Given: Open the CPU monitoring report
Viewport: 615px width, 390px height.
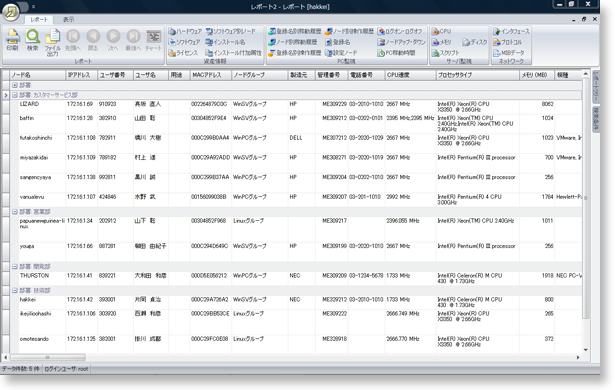Looking at the screenshot, I should 441,31.
